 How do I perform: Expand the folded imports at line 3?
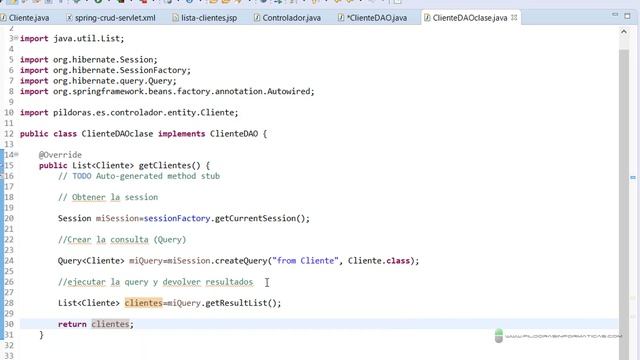(16, 38)
